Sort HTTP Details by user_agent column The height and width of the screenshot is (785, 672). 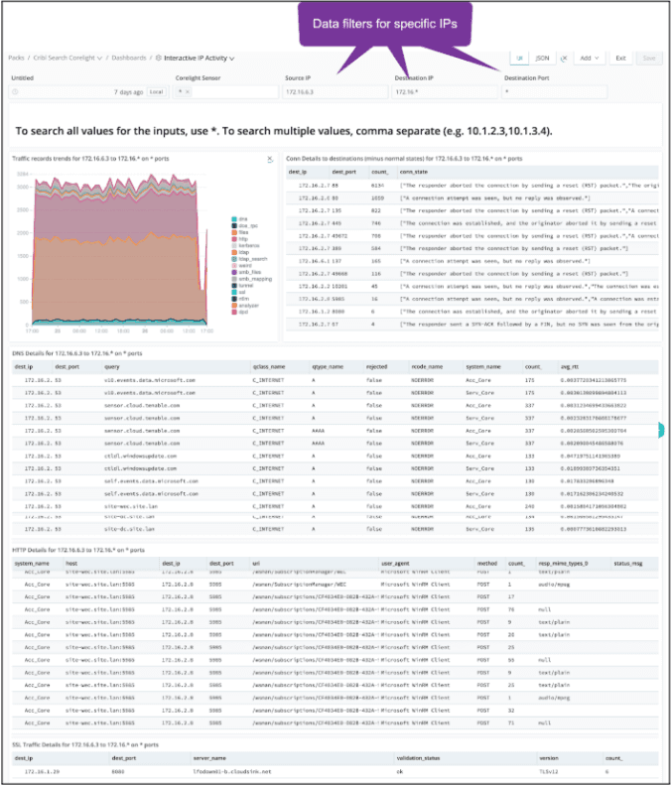[x=396, y=564]
